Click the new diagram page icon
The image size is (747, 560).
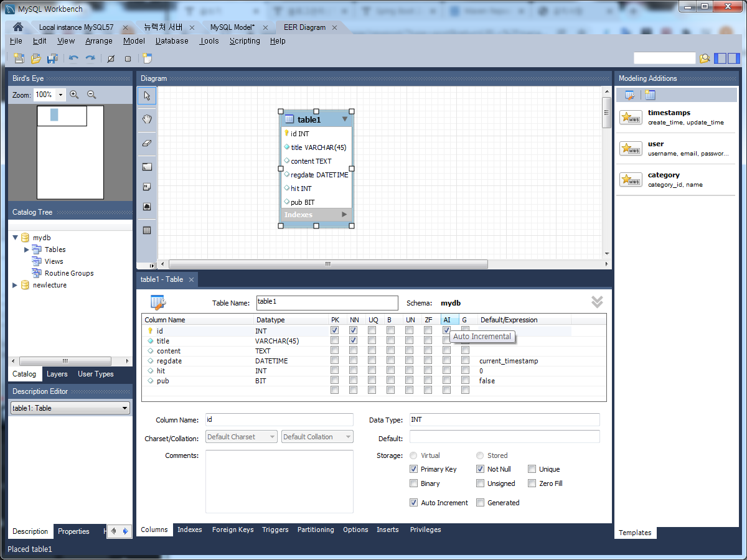coord(147,58)
